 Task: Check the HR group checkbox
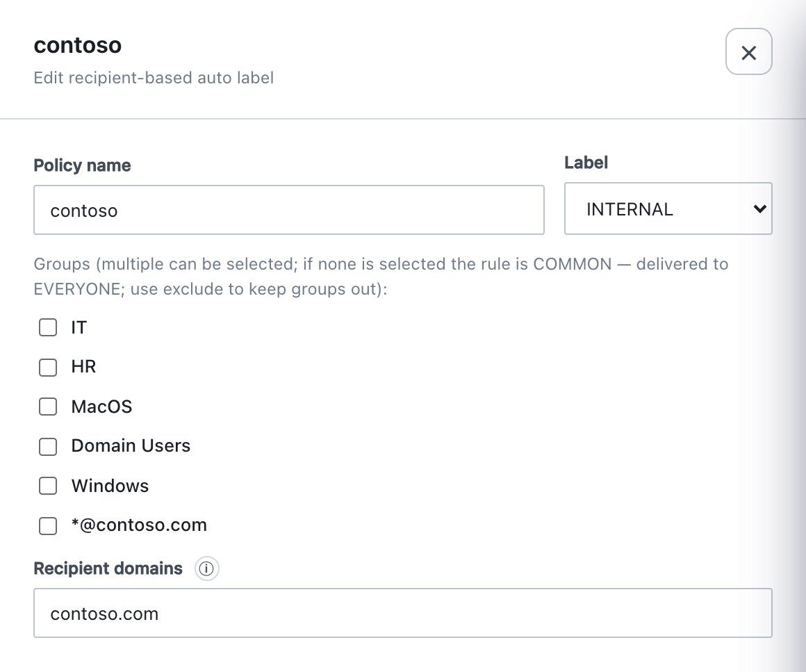(x=48, y=367)
